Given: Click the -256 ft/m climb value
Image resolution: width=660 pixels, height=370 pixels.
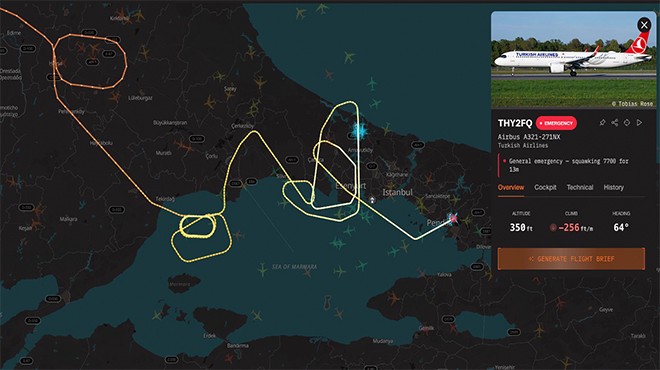Looking at the screenshot, I should click(x=575, y=228).
